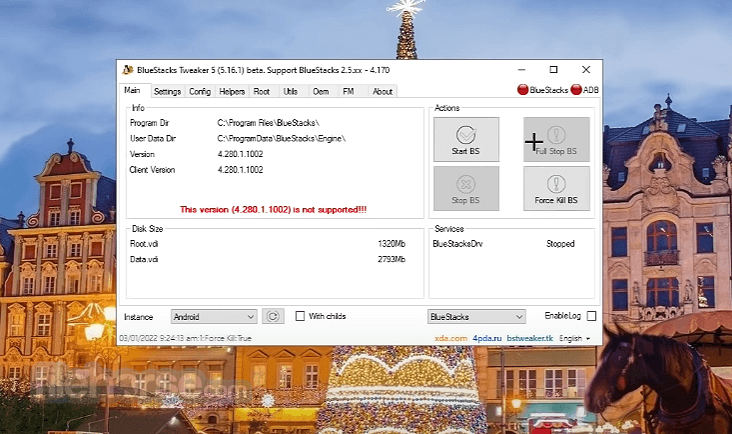Maximize the BlueStacks Tweaker window
732x434 pixels.
(x=554, y=70)
